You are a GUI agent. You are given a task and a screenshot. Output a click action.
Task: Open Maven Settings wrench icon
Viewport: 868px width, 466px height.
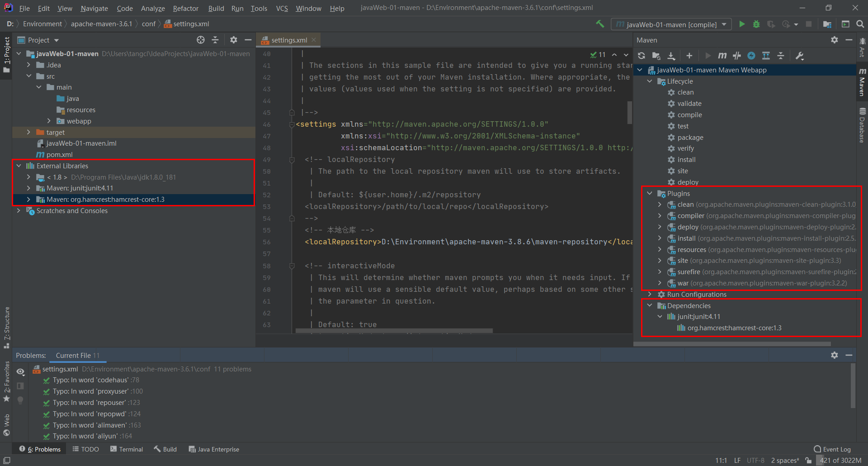click(800, 56)
